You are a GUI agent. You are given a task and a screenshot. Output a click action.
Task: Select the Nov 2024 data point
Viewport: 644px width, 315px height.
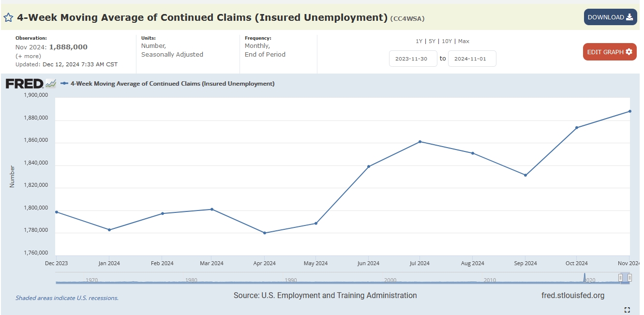[629, 111]
